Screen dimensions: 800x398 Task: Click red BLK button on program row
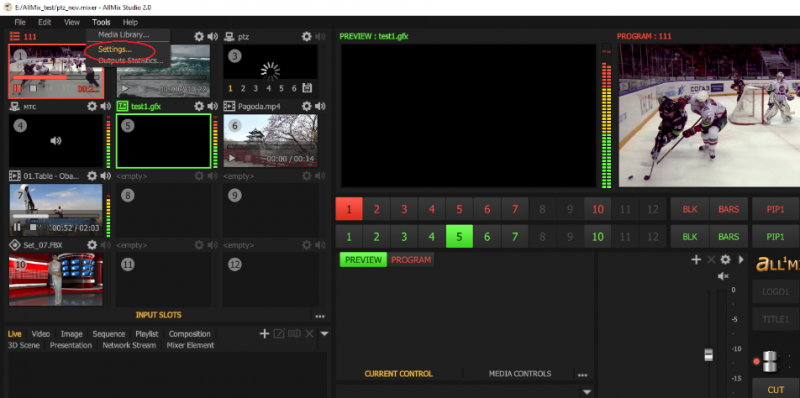point(690,209)
